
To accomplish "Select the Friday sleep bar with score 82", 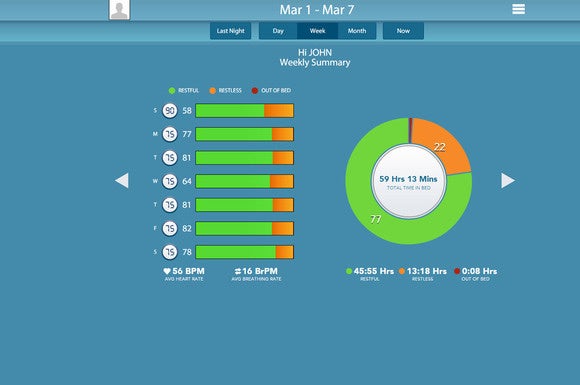I will 245,229.
